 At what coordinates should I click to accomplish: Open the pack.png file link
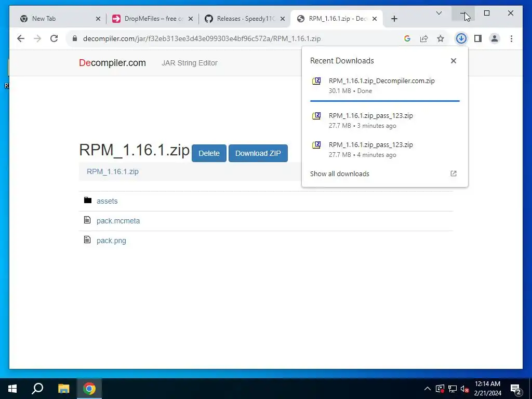click(x=111, y=241)
